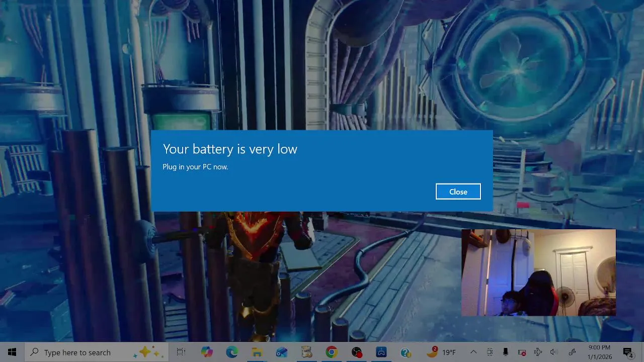Open the Get Help question mark icon
The height and width of the screenshot is (362, 644).
(x=407, y=352)
